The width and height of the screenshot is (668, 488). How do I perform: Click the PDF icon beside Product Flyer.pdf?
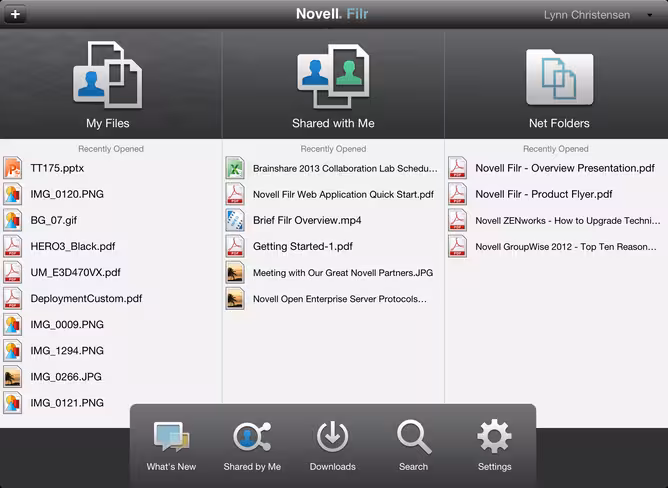458,194
